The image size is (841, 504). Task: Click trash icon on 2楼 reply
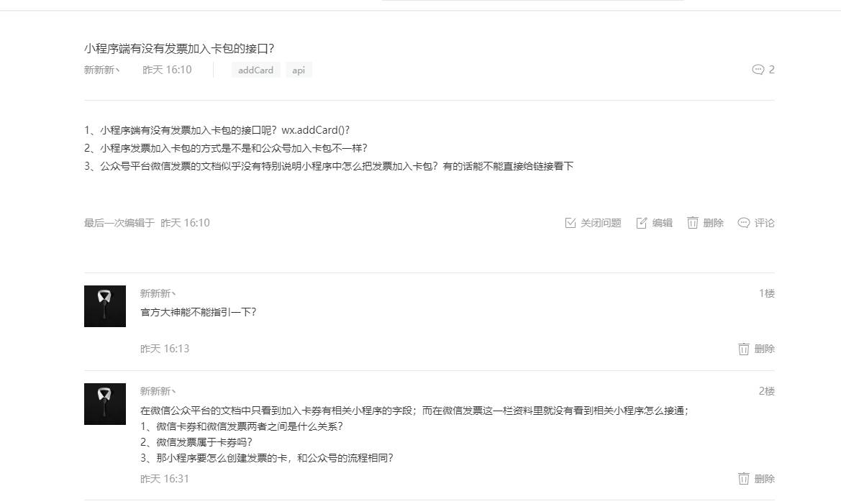point(743,479)
